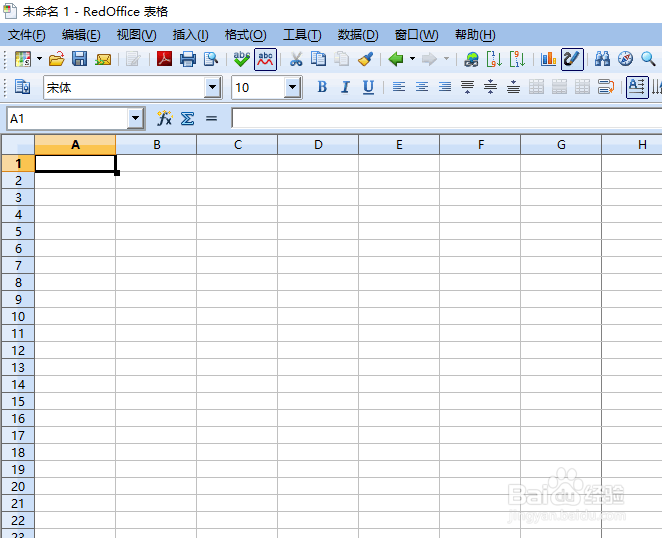Open the 格式(O) menu
The width and height of the screenshot is (662, 538).
click(x=245, y=35)
